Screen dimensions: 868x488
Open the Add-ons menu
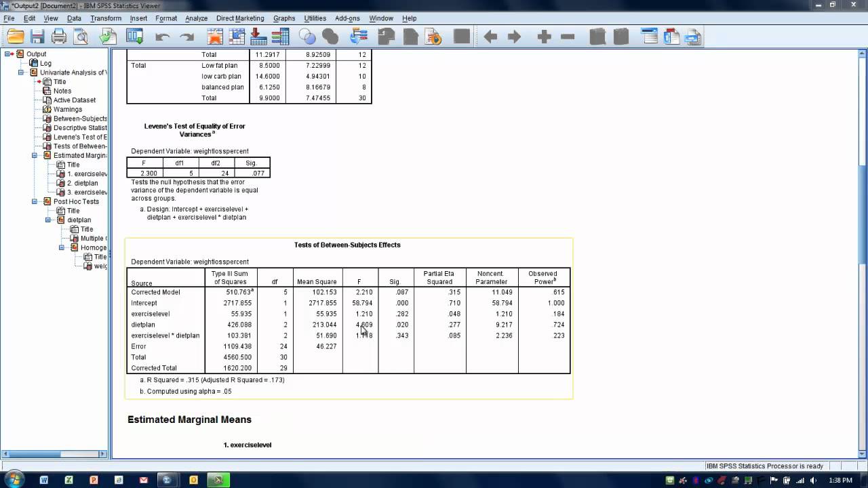[x=347, y=18]
